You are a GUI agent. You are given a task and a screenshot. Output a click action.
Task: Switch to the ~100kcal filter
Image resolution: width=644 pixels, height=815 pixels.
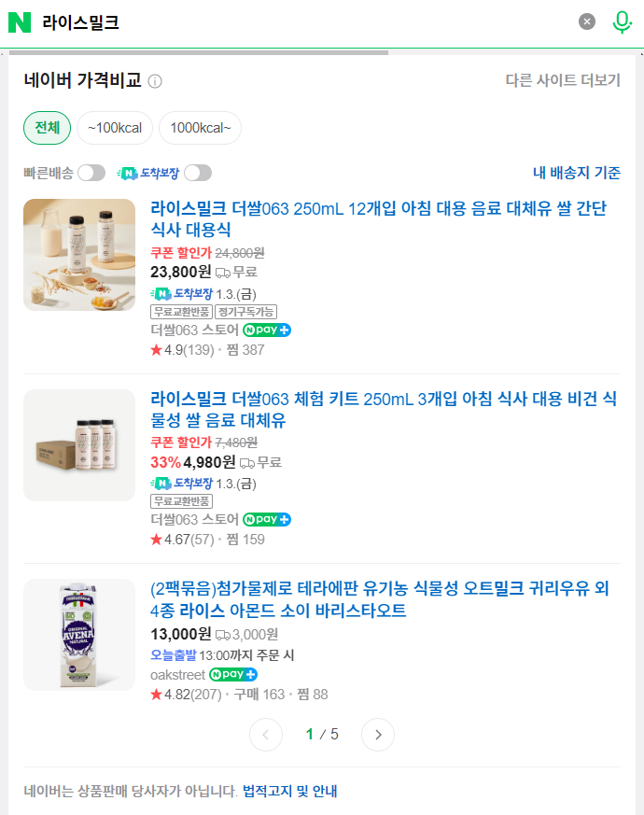(114, 127)
